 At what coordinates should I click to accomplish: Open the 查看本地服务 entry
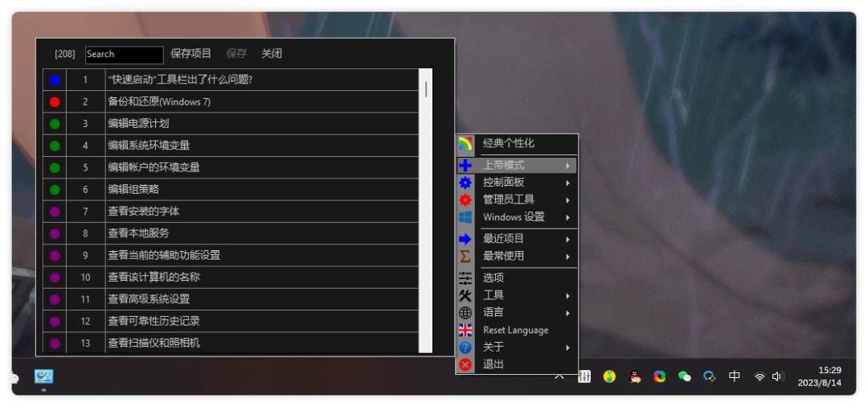pos(262,233)
